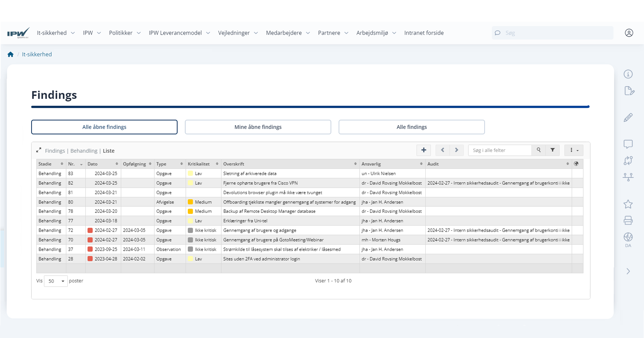Sort by Stadie column arrows

62,164
